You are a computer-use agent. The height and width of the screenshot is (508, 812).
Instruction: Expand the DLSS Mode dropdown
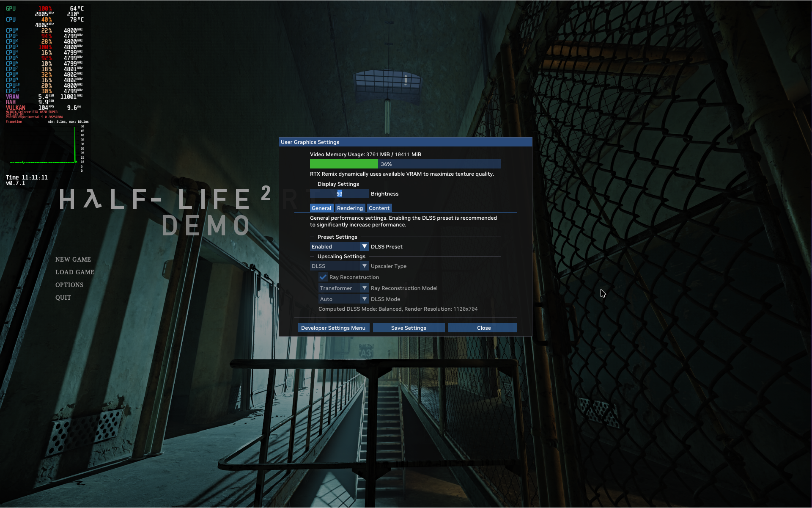click(x=364, y=299)
